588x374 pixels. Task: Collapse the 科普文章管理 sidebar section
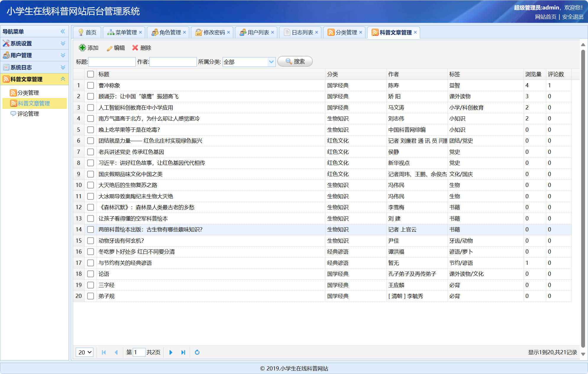click(62, 79)
